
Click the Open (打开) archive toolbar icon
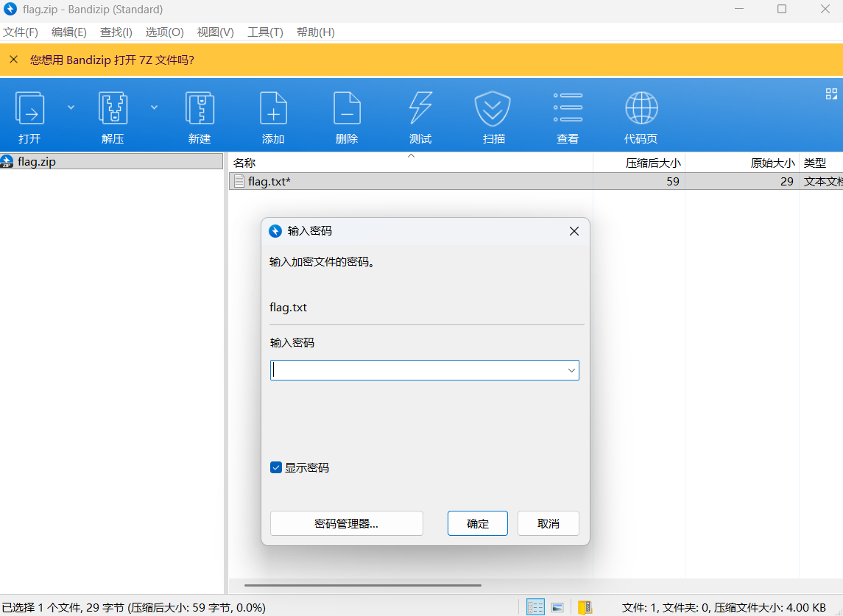click(30, 109)
